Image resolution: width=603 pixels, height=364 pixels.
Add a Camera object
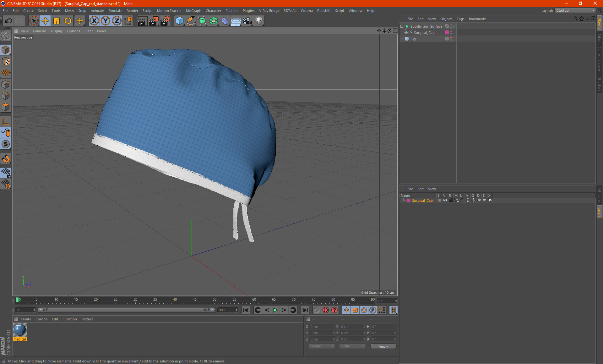point(247,21)
